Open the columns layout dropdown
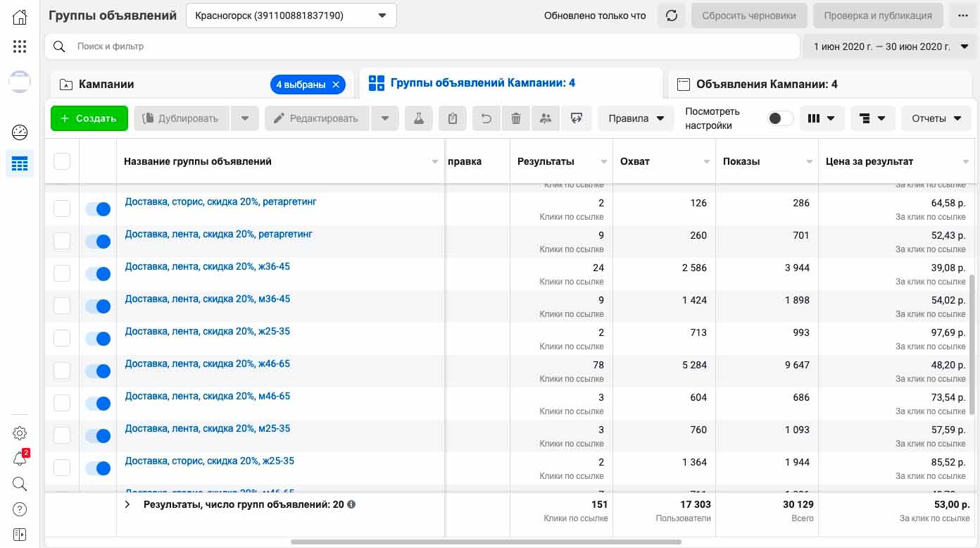The image size is (980, 548). tap(822, 118)
